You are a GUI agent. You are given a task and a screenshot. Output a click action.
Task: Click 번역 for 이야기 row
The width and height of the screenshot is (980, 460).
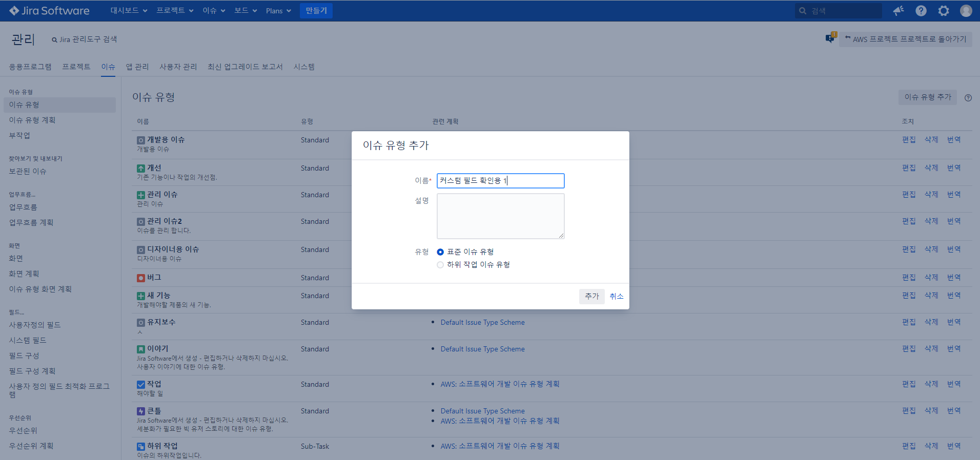pyautogui.click(x=954, y=349)
